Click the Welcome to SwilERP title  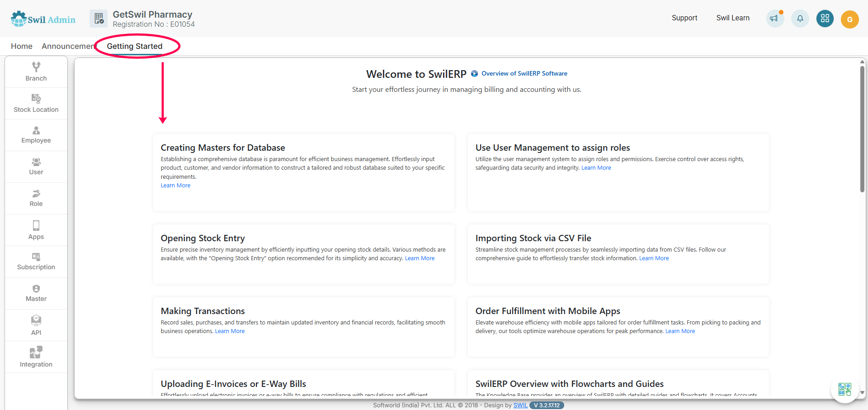pyautogui.click(x=416, y=74)
